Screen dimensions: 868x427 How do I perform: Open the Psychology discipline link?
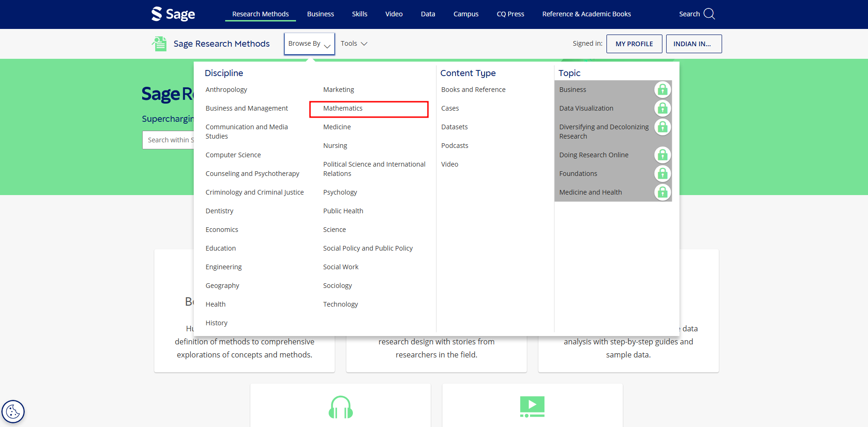click(340, 192)
